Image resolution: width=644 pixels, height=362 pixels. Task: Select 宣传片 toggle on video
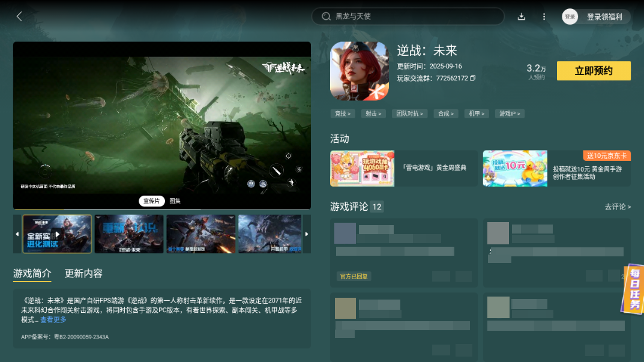tap(151, 201)
